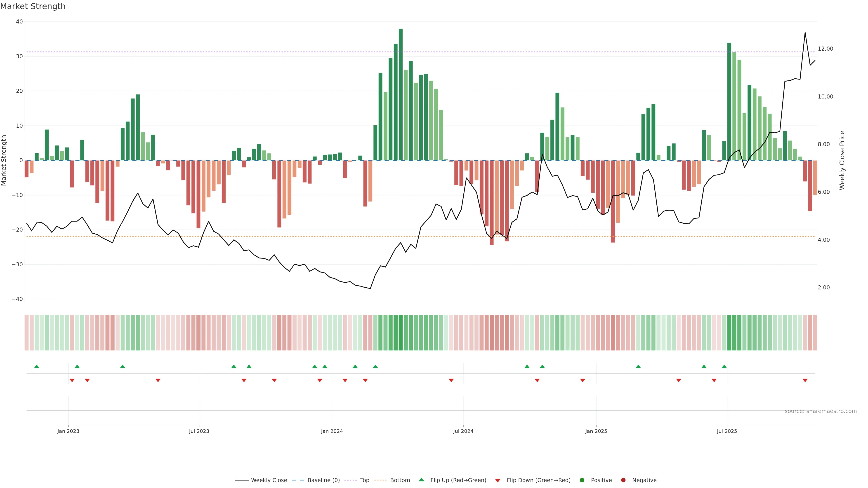868x488 pixels.
Task: Click the darkest green heat strip cell
Action: click(401, 332)
